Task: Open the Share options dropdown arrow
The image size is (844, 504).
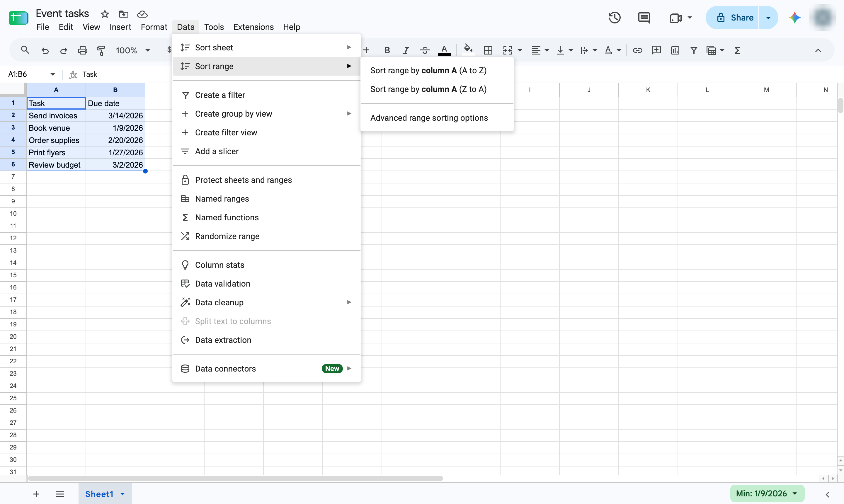Action: point(768,18)
